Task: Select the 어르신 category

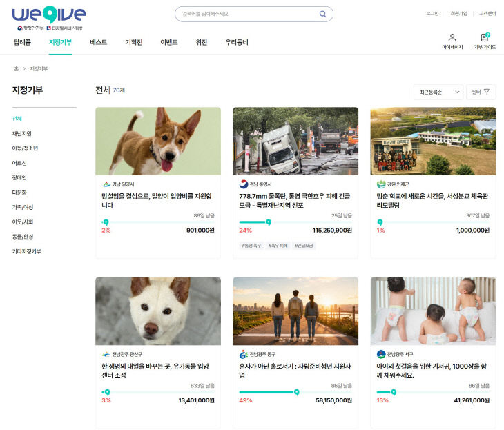Action: coord(19,163)
